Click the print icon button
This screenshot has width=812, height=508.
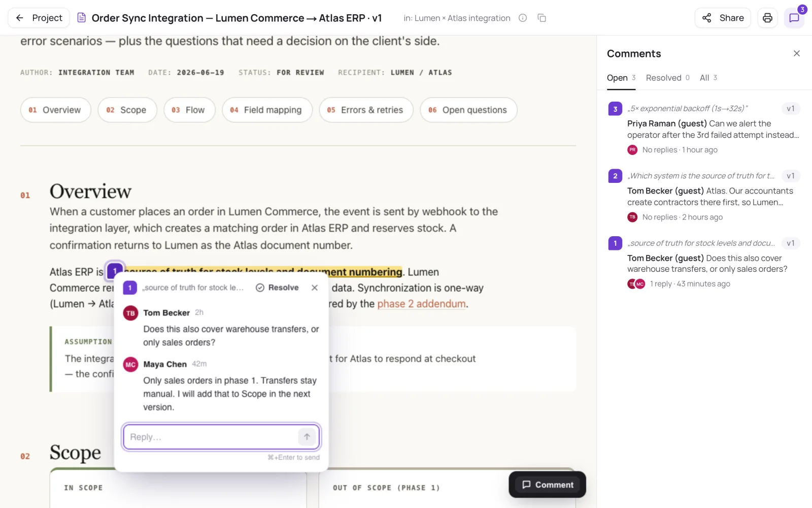[x=767, y=18]
